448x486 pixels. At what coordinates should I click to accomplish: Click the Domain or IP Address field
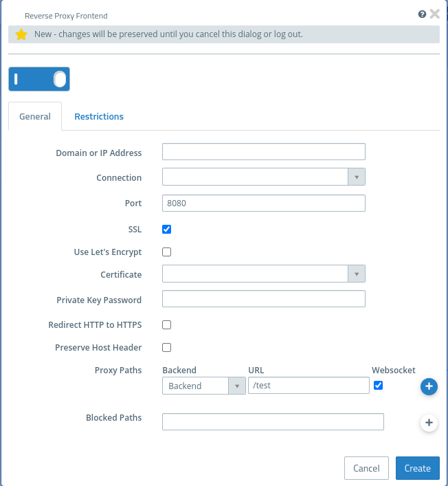[263, 152]
